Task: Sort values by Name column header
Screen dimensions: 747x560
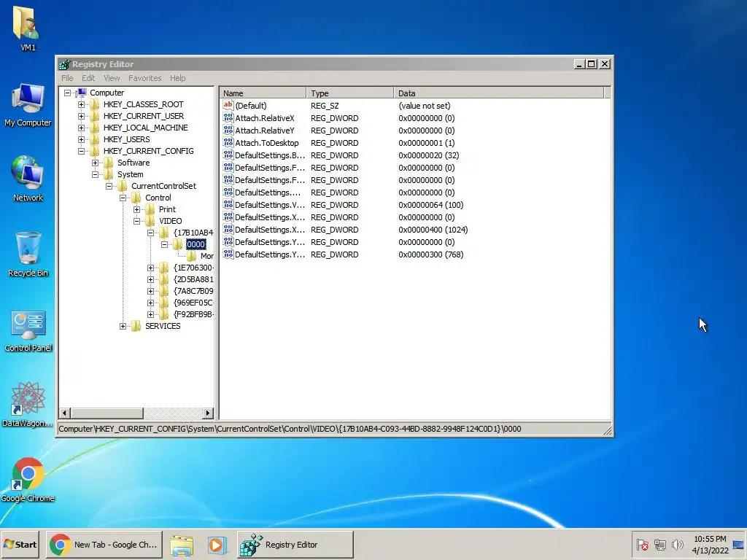Action: coord(263,93)
